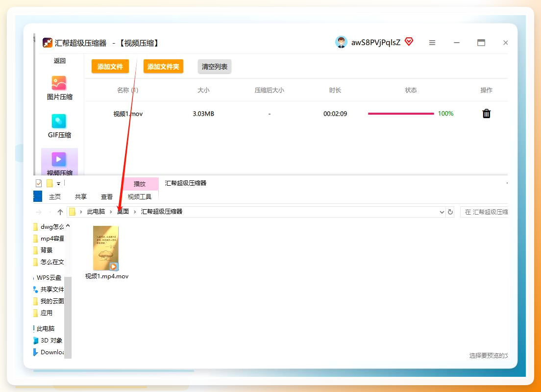The height and width of the screenshot is (392, 541).
Task: Click the red VIP diamond icon
Action: point(409,42)
